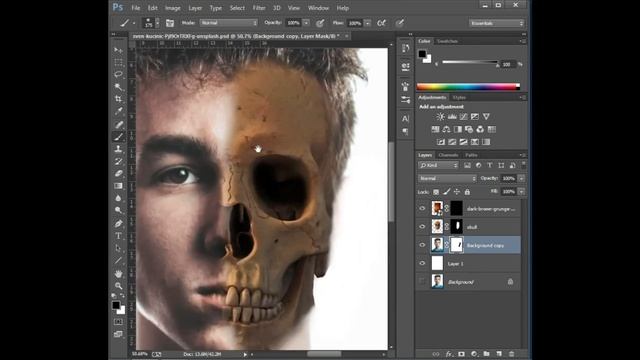Toggle Lock position
This screenshot has height=360, width=640.
(x=457, y=191)
